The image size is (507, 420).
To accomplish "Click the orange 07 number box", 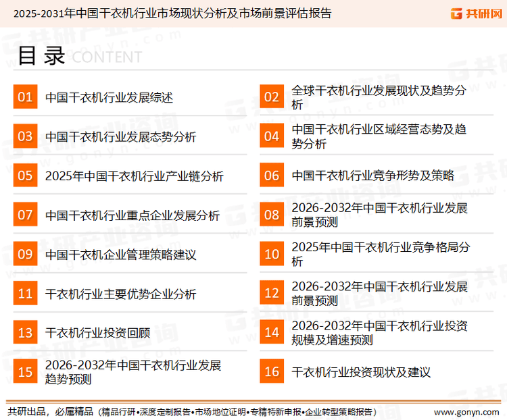I will [25, 215].
